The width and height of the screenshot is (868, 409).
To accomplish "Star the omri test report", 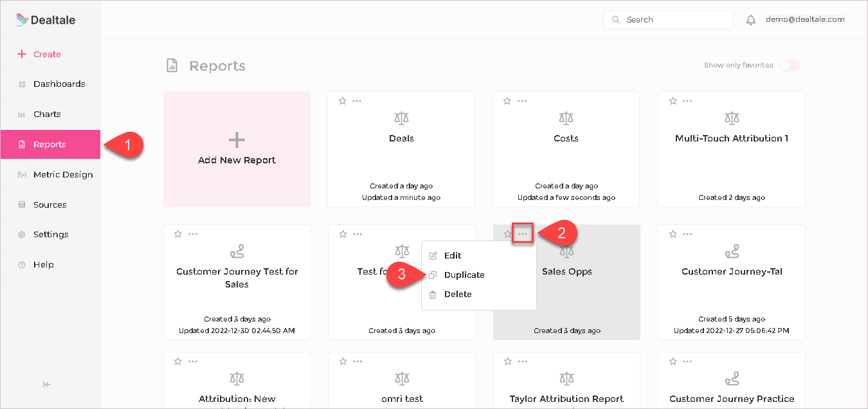I will click(x=343, y=361).
